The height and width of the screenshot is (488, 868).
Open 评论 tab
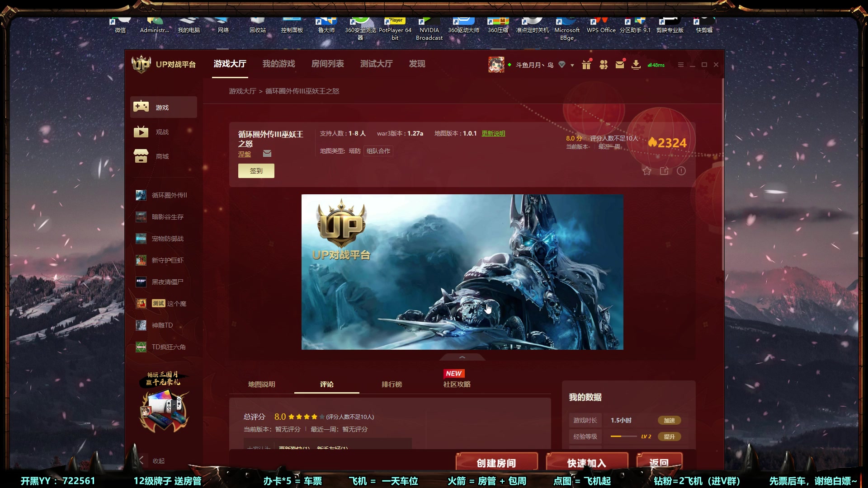pyautogui.click(x=327, y=384)
